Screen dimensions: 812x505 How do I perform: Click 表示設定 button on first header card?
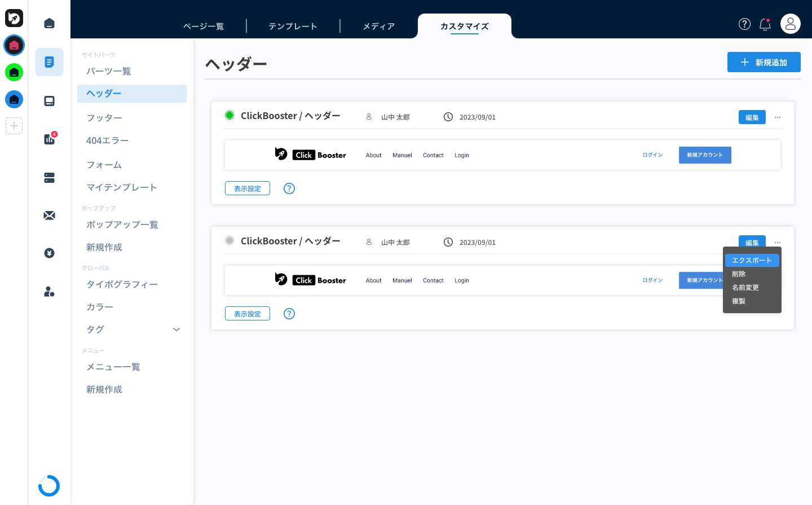pos(248,188)
